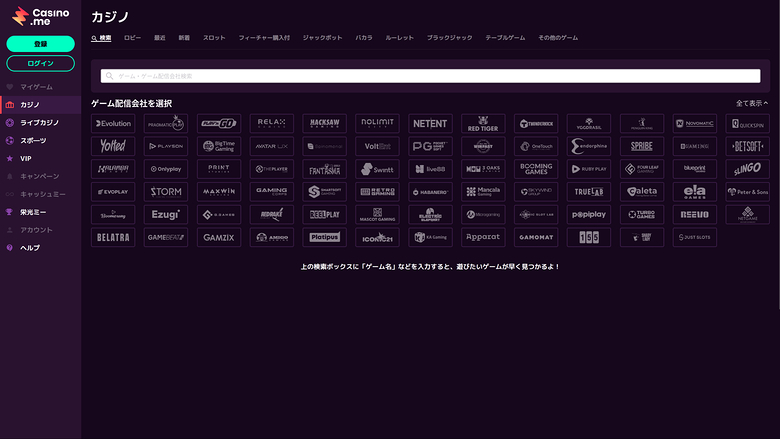The image size is (780, 439).
Task: Open ライブカジノ in the sidebar
Action: (x=40, y=122)
